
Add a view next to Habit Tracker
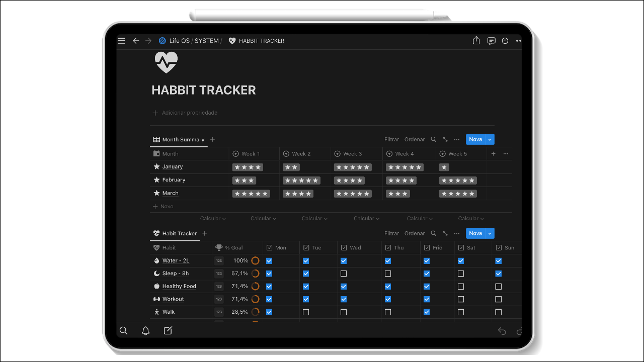click(205, 233)
